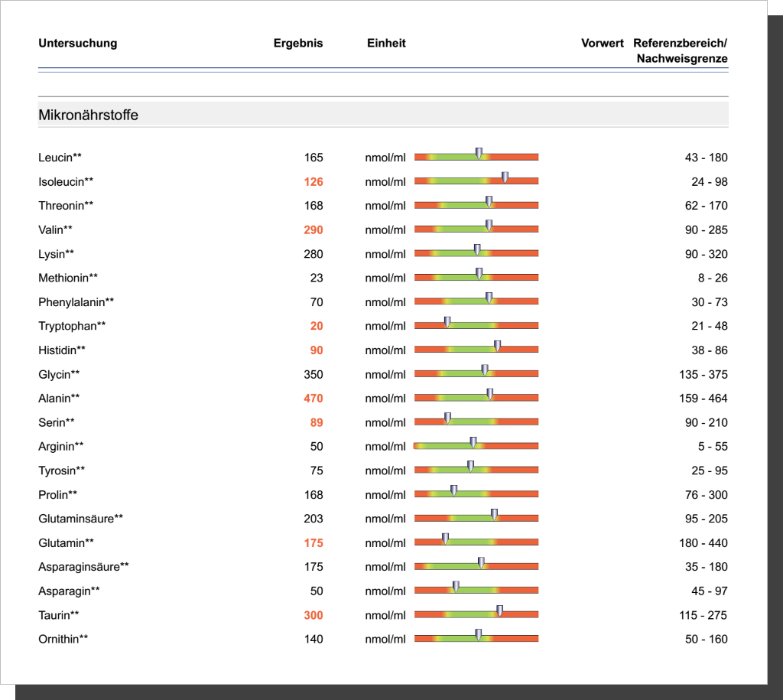The image size is (783, 700).
Task: Click the Tryptophan range bar marker
Action: point(447,323)
